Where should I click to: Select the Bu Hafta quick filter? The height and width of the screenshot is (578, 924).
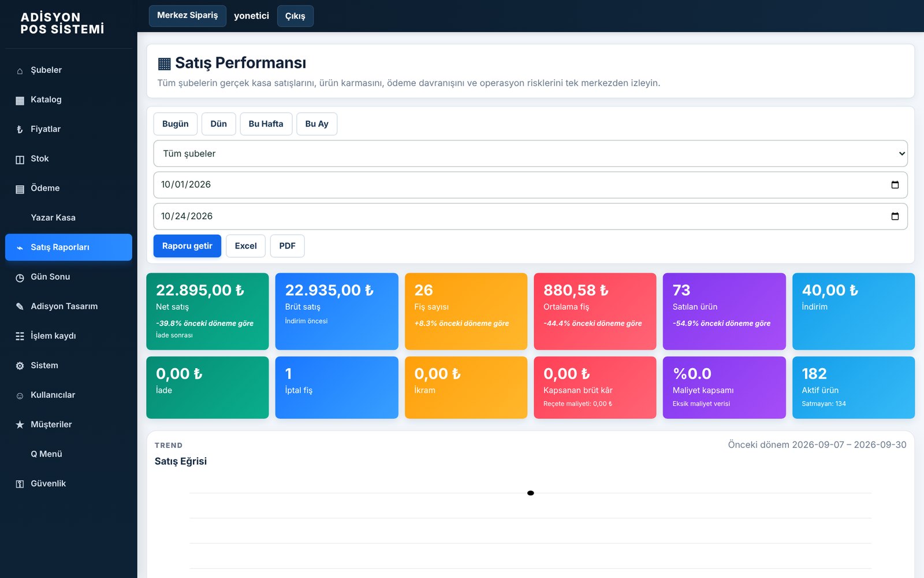coord(266,124)
